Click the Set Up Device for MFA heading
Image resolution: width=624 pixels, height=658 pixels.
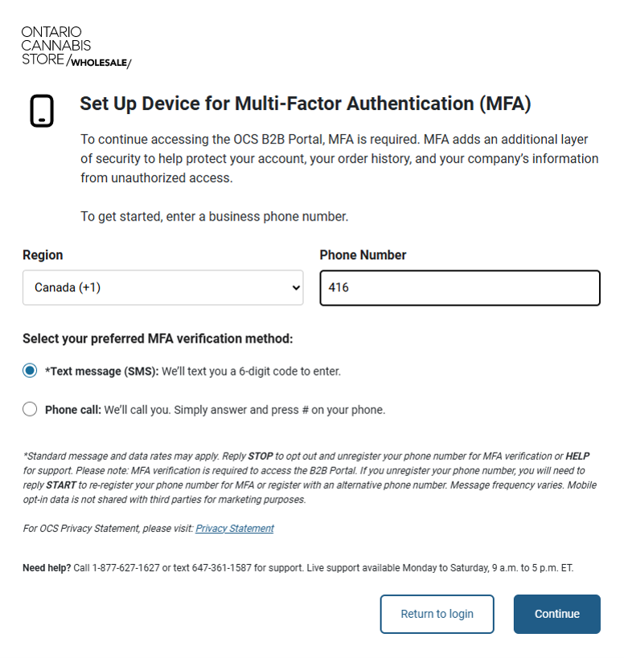(x=305, y=104)
